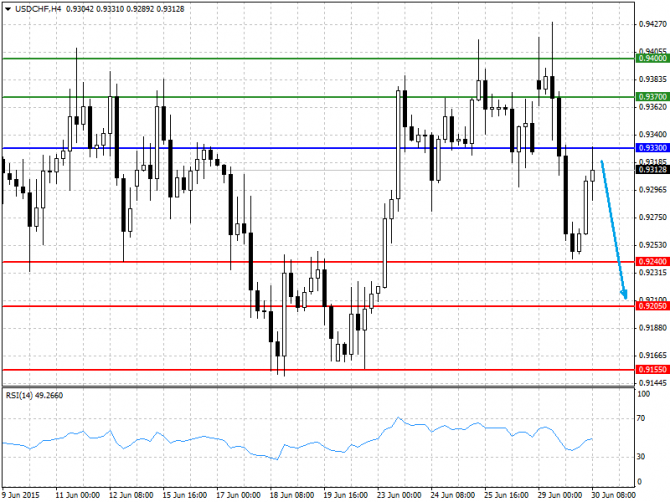Viewport: 670px width, 502px height.
Task: Click the 0.92750 price scale value
Action: tap(652, 217)
